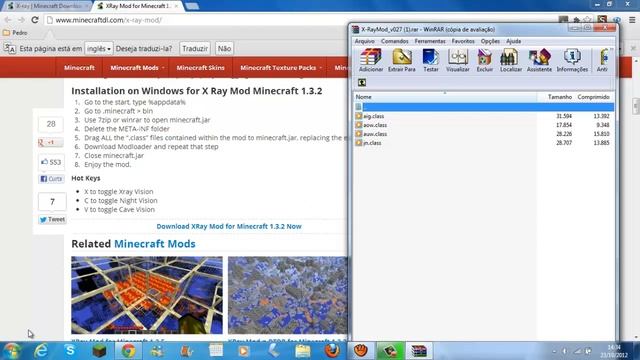This screenshot has width=640, height=360.
Task: Expand the Minecraft Mods nav menu
Action: [x=137, y=68]
